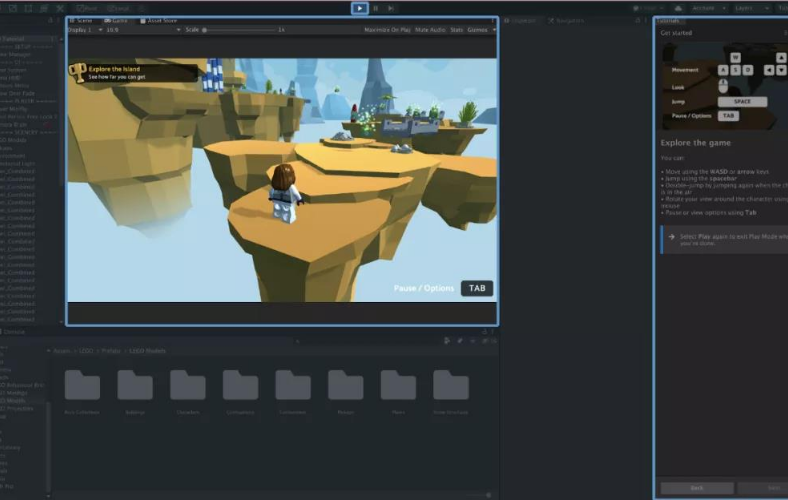Screen dimensions: 788x500
Task: Toggle the Project panel lock icon
Action: pyautogui.click(x=484, y=332)
